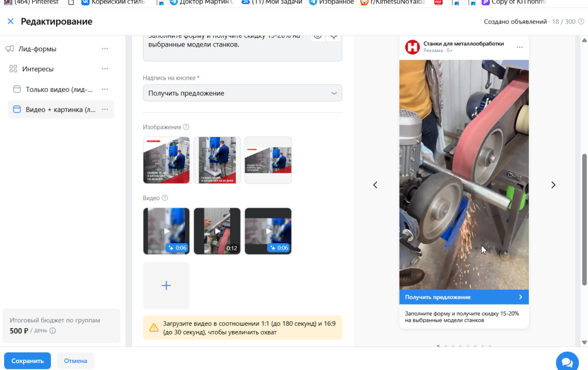Show next ad preview with right arrow

tap(553, 185)
